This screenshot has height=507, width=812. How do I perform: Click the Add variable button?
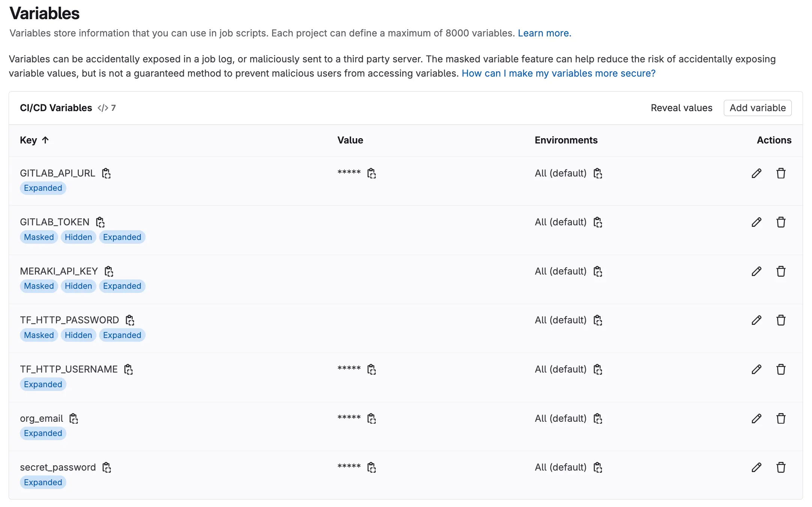tap(757, 108)
